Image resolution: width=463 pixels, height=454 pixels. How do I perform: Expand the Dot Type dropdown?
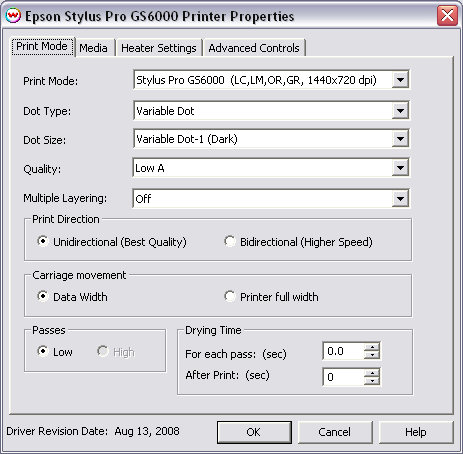[400, 111]
